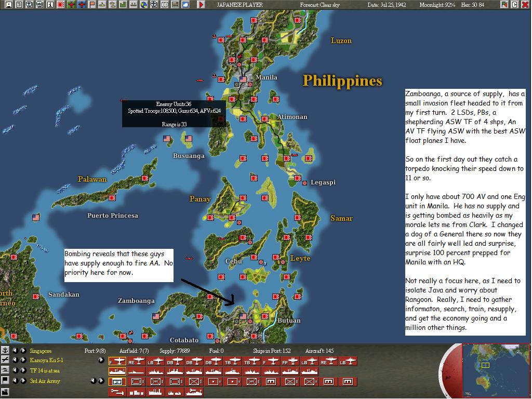Click 'Ships in Port: 152' text
The width and height of the screenshot is (532, 399).
click(x=272, y=351)
